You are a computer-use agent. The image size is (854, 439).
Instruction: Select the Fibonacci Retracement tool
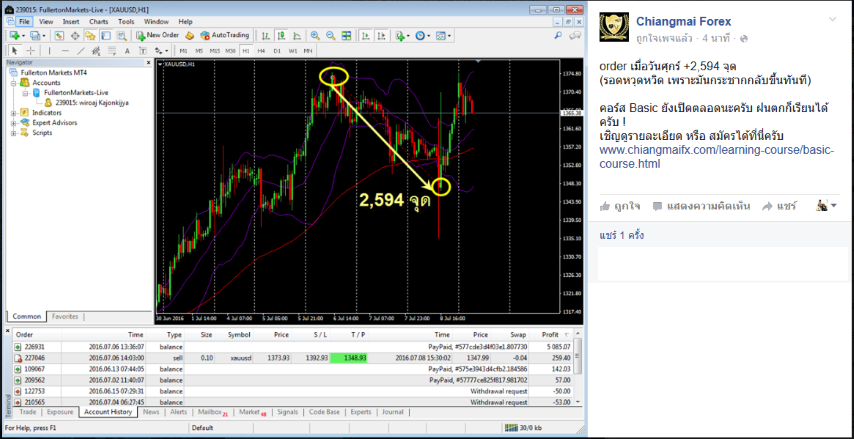(x=112, y=51)
